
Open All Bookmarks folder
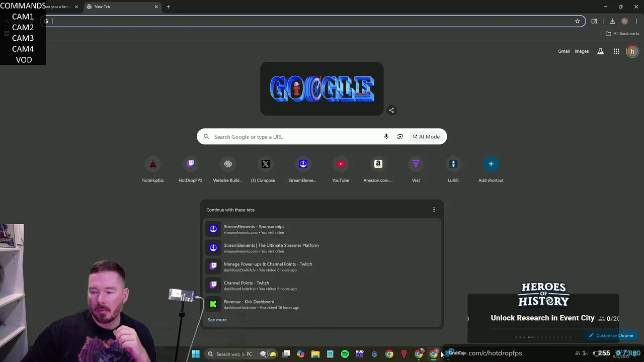(622, 34)
